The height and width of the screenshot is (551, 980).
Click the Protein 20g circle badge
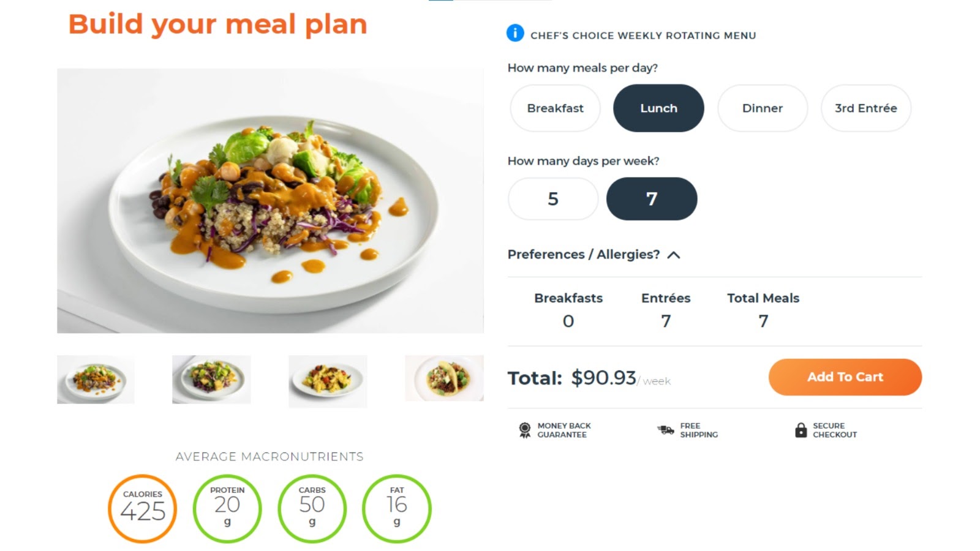pos(227,509)
